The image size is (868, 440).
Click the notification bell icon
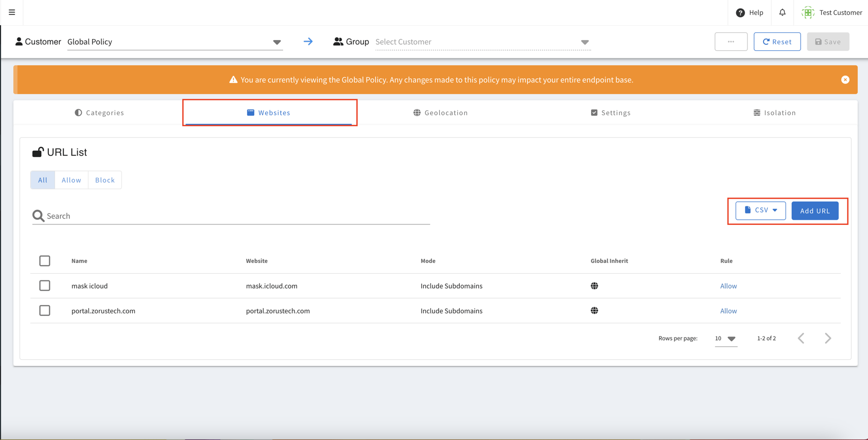tap(782, 12)
